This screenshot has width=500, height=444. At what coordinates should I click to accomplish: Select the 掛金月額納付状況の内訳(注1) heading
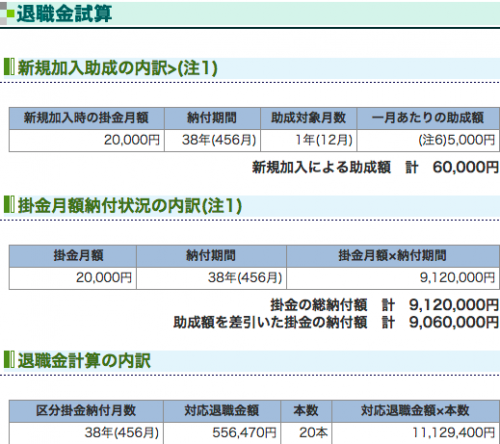coord(129,205)
